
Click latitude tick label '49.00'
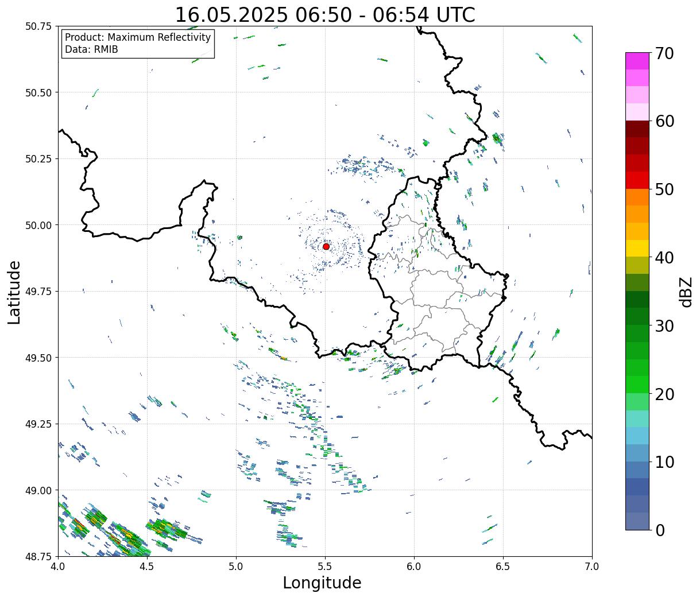(x=38, y=490)
